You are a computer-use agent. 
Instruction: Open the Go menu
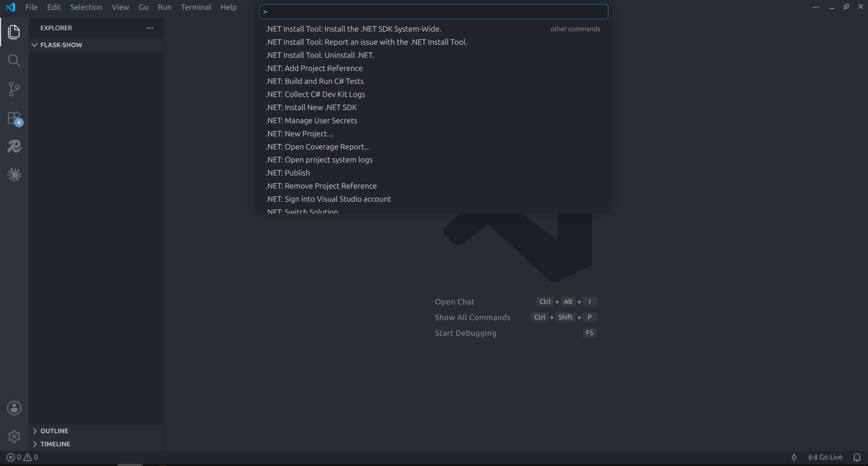click(143, 7)
